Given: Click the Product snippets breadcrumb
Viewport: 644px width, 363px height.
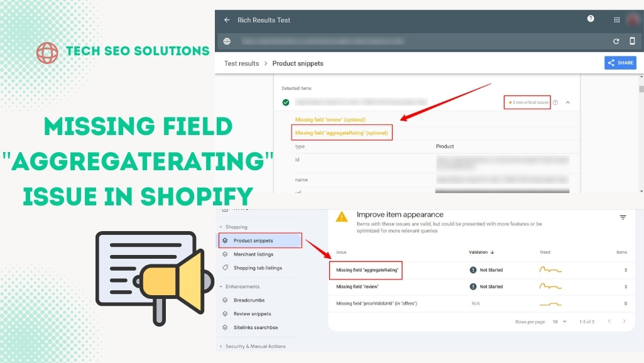Looking at the screenshot, I should (298, 63).
